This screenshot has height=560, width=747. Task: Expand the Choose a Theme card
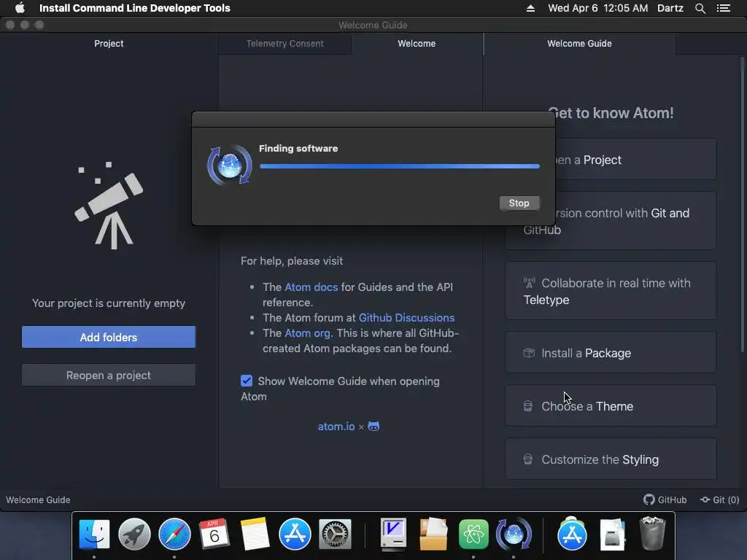point(611,406)
